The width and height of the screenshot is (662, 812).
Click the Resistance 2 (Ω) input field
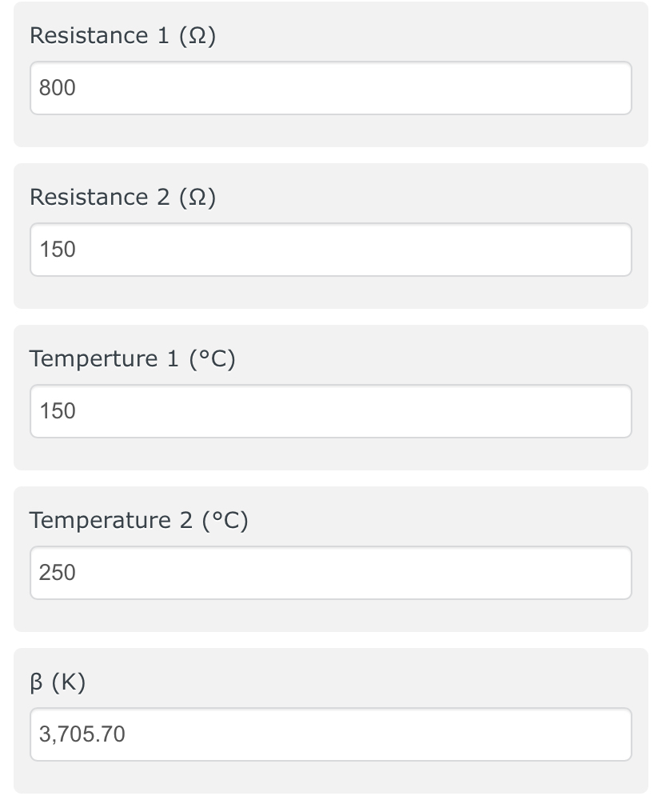click(x=330, y=250)
